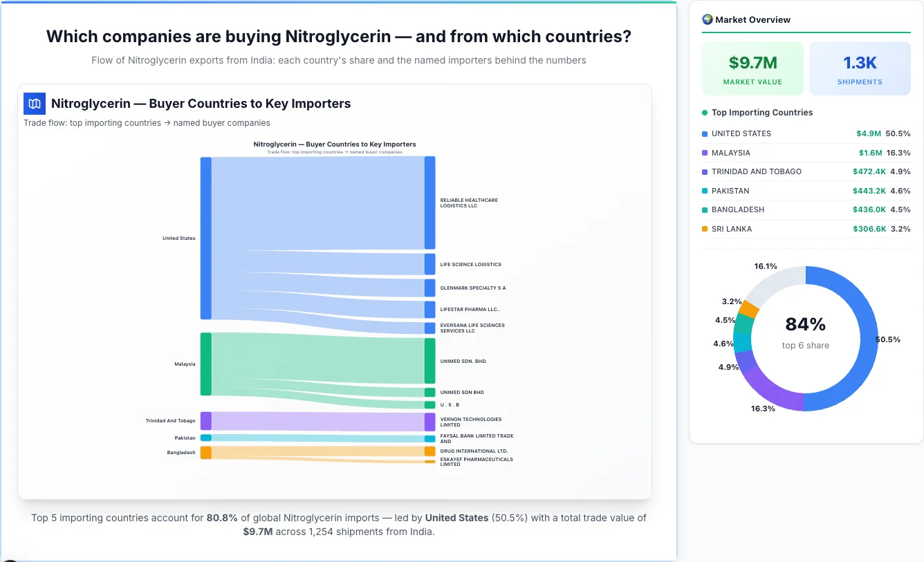Click the Trinidad And Tobago flow in the Sankey
Image resolution: width=924 pixels, height=562 pixels.
[318, 420]
